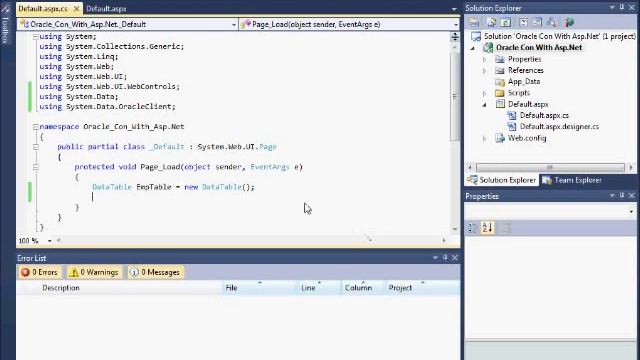Open Solution Explorer window position menu arrow

(612, 8)
